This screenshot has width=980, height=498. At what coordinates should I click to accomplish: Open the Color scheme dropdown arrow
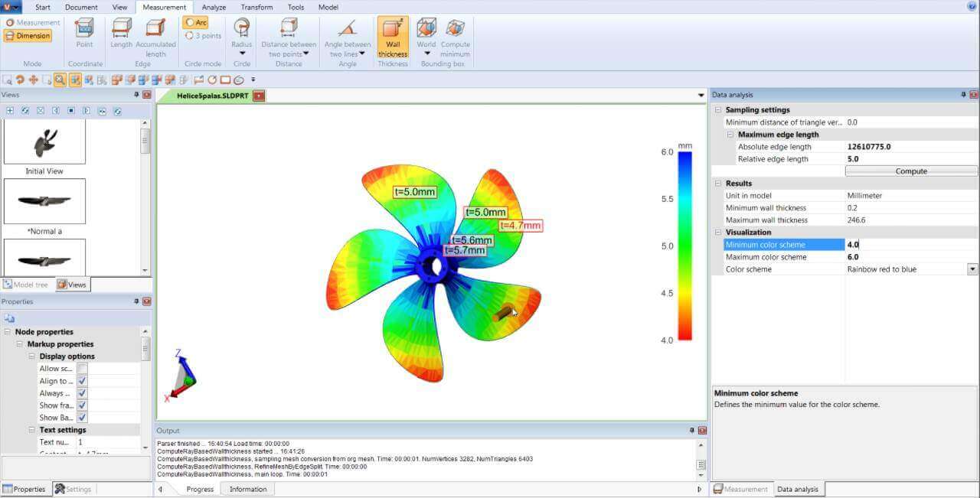[972, 269]
